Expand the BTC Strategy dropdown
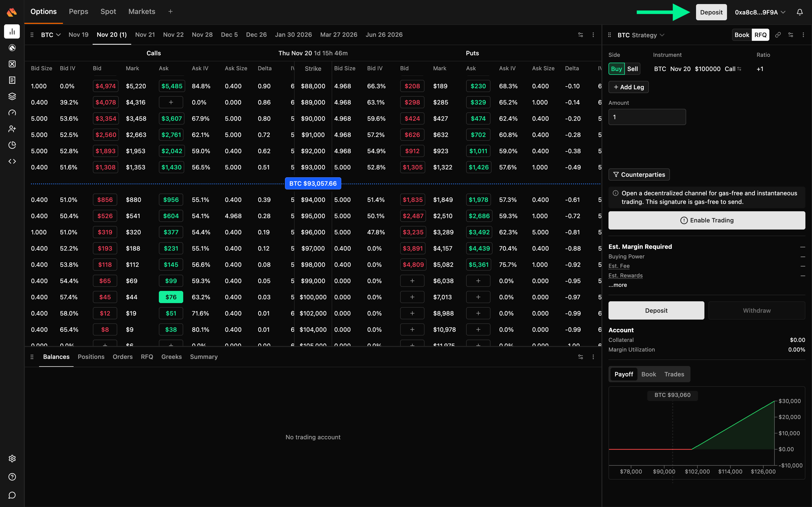 point(641,35)
